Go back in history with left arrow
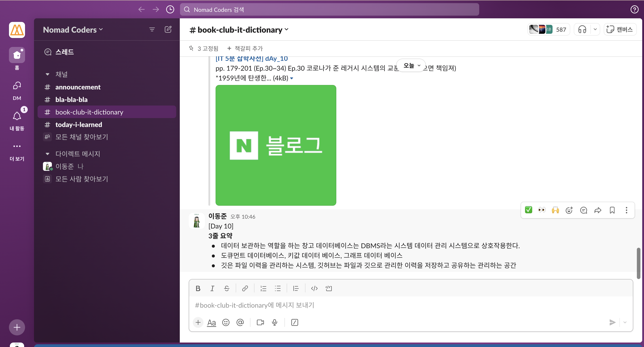 (x=142, y=9)
